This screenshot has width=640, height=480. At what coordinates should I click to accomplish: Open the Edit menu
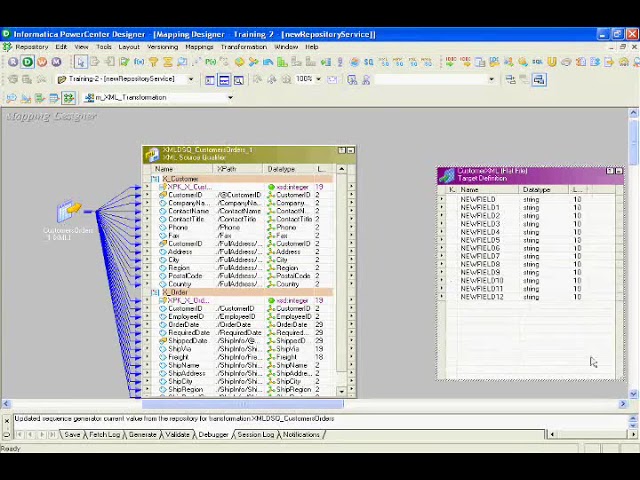point(61,47)
